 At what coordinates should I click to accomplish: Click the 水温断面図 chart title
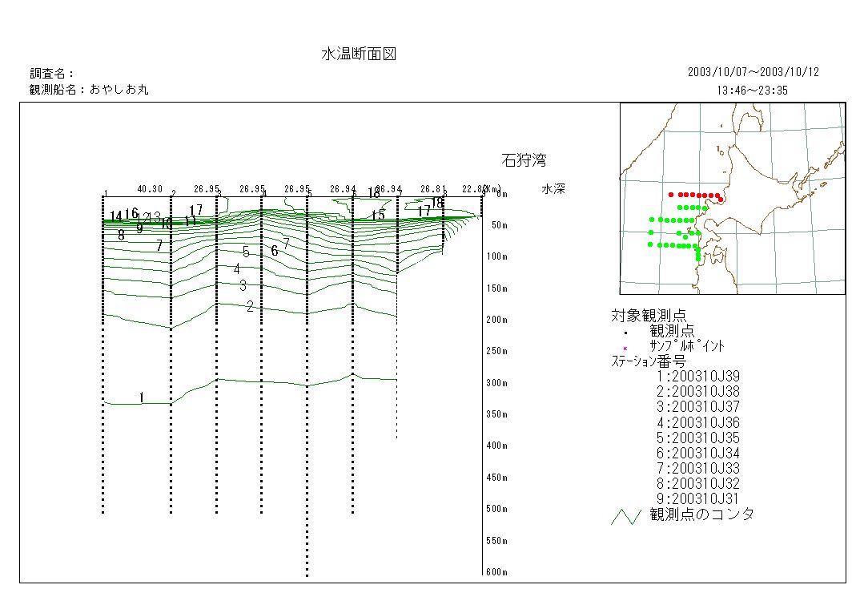click(359, 54)
